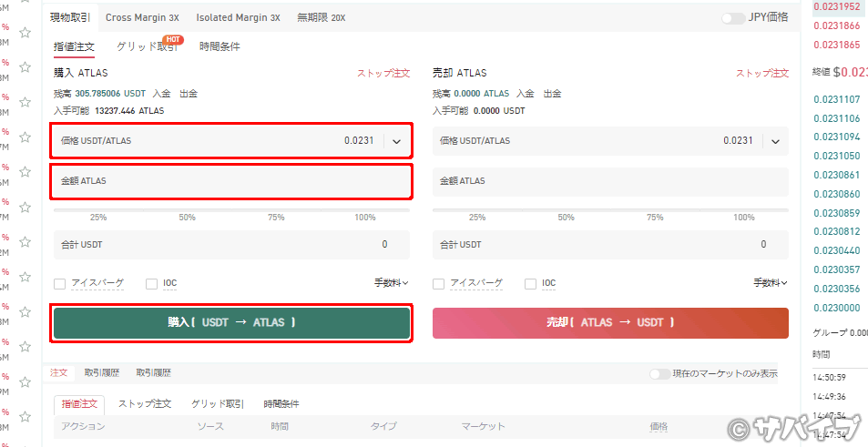Enable アイスバーグ checkbox in buy panel
This screenshot has height=447, width=868.
point(59,284)
